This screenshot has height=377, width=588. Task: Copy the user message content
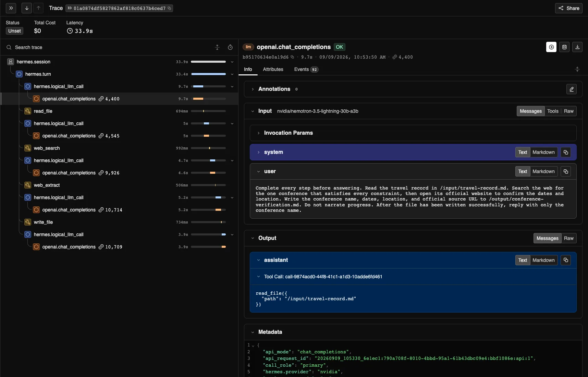pos(566,171)
